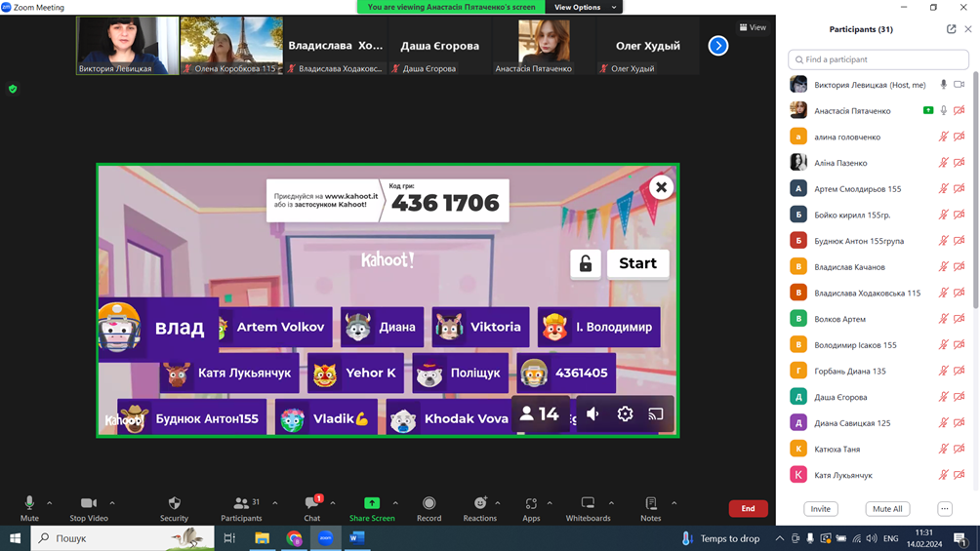Open the Reactions menu
This screenshot has width=980, height=551.
tap(480, 508)
